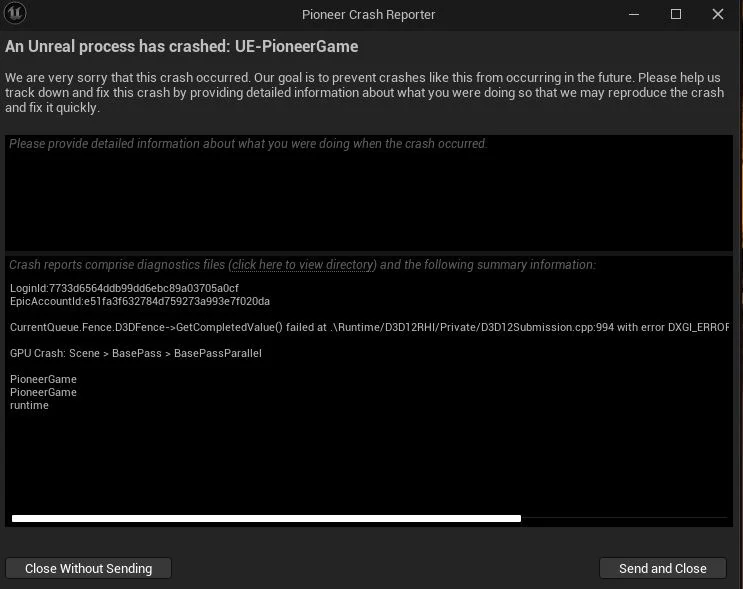Open the 'click here to view directory' link
The image size is (743, 589).
click(x=303, y=265)
